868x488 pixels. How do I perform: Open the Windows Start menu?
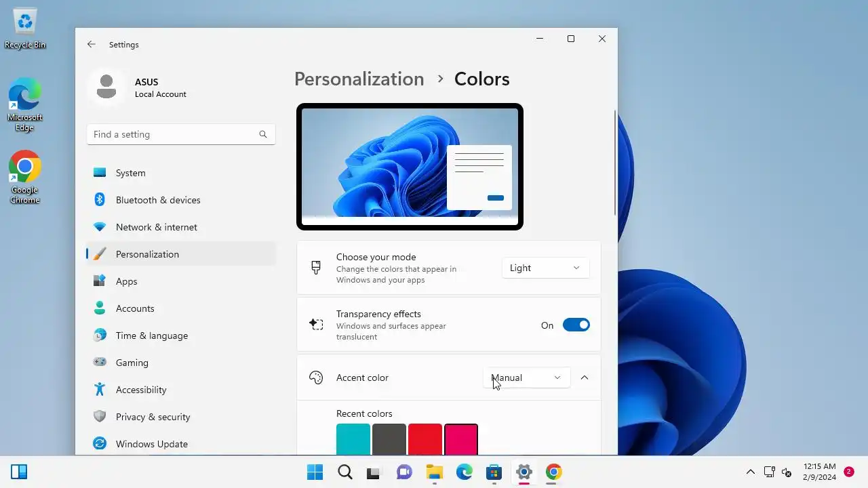[x=315, y=472]
